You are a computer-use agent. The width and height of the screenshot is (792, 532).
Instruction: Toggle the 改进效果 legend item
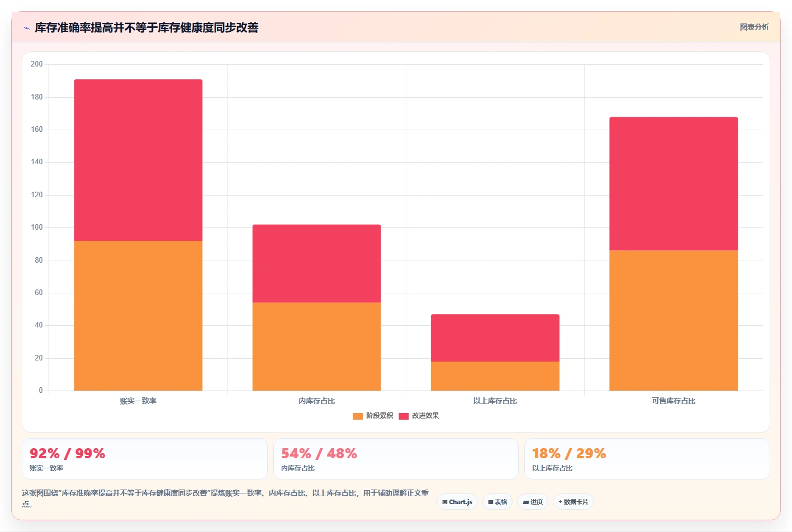tap(419, 416)
